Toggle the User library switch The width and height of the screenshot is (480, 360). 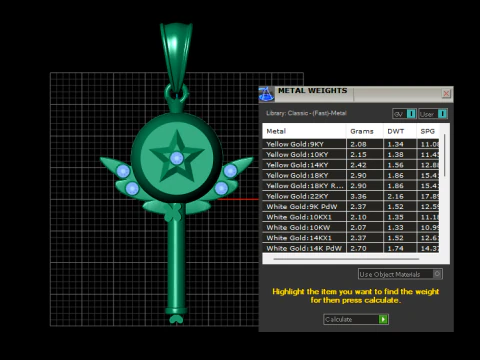[433, 114]
